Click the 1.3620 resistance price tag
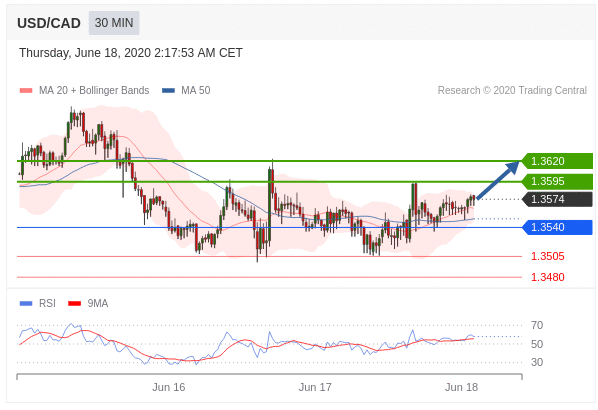Screen dimensions: 598x410 (x=557, y=161)
